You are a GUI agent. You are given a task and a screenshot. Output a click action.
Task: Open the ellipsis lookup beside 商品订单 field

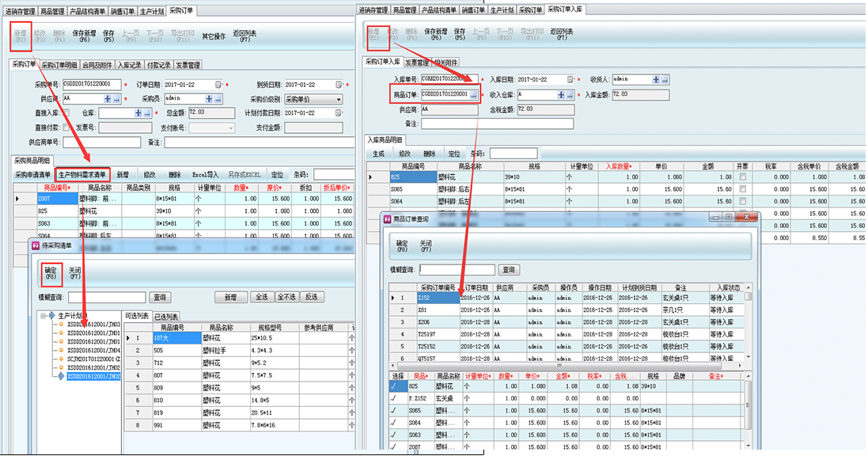point(473,94)
